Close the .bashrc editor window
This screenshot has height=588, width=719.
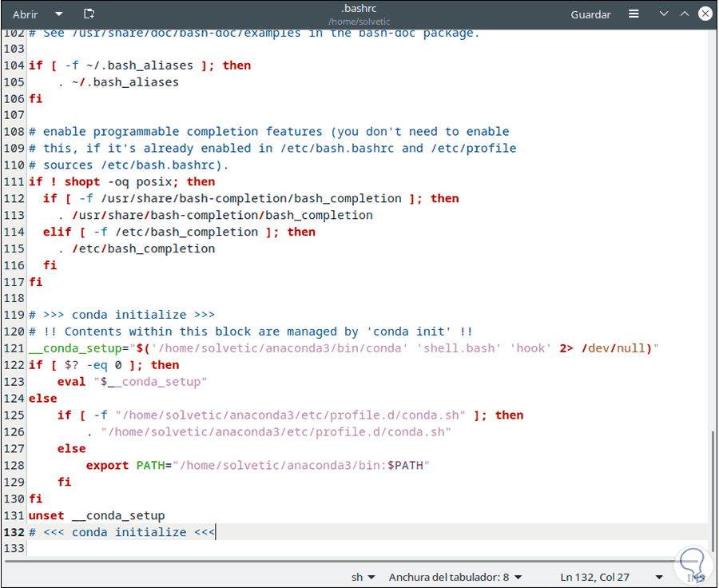click(705, 14)
